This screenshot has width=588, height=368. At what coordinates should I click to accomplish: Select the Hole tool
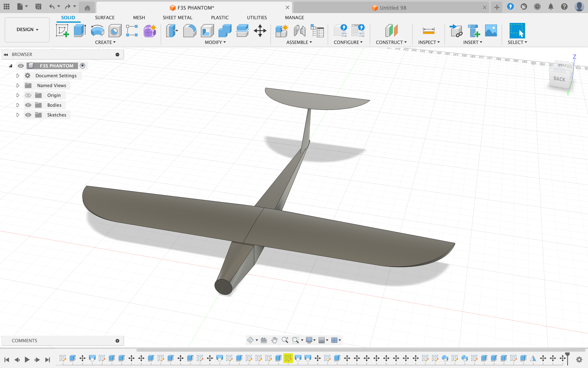coord(115,31)
